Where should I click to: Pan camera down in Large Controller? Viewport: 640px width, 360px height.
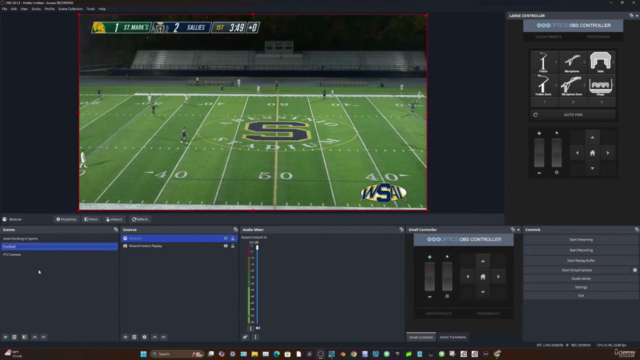[x=592, y=168]
